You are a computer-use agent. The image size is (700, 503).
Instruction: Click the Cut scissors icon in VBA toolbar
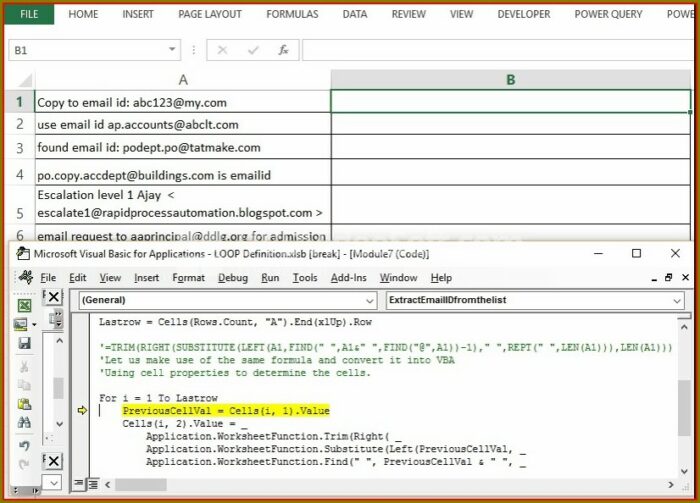point(24,367)
